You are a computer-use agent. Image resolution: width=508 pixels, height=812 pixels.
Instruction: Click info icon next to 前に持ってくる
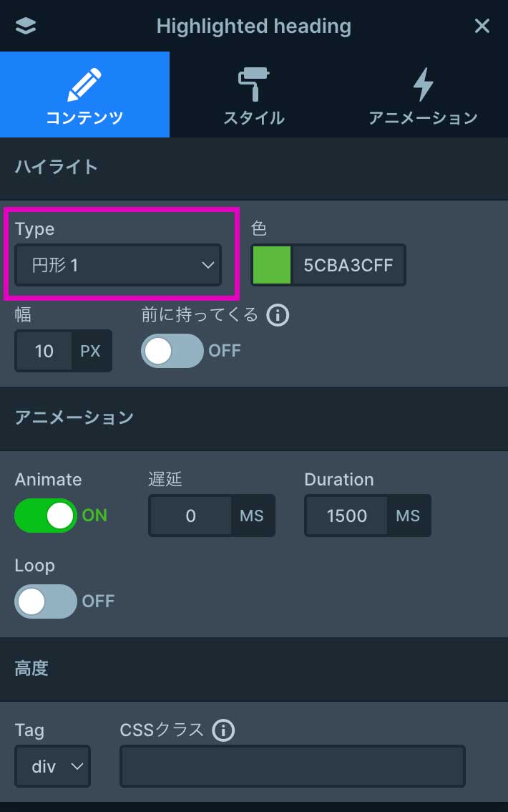click(x=277, y=315)
